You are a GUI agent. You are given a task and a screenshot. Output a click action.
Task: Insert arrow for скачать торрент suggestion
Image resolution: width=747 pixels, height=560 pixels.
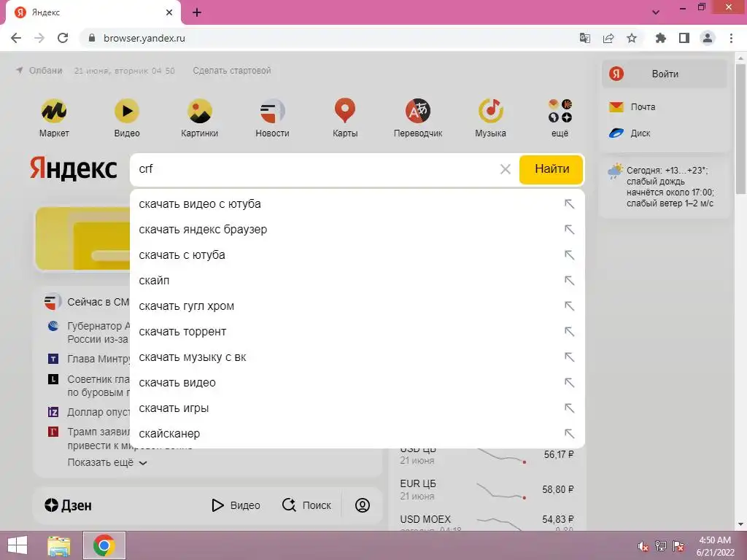(x=569, y=332)
